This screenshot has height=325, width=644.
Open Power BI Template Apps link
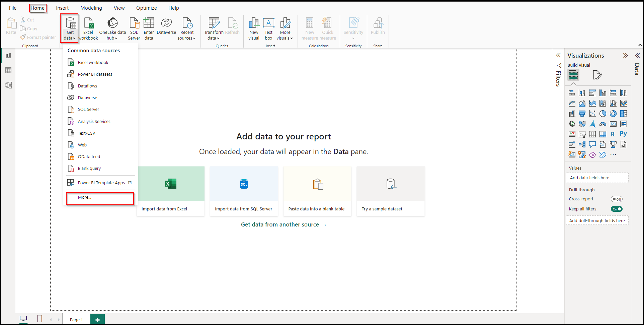100,183
